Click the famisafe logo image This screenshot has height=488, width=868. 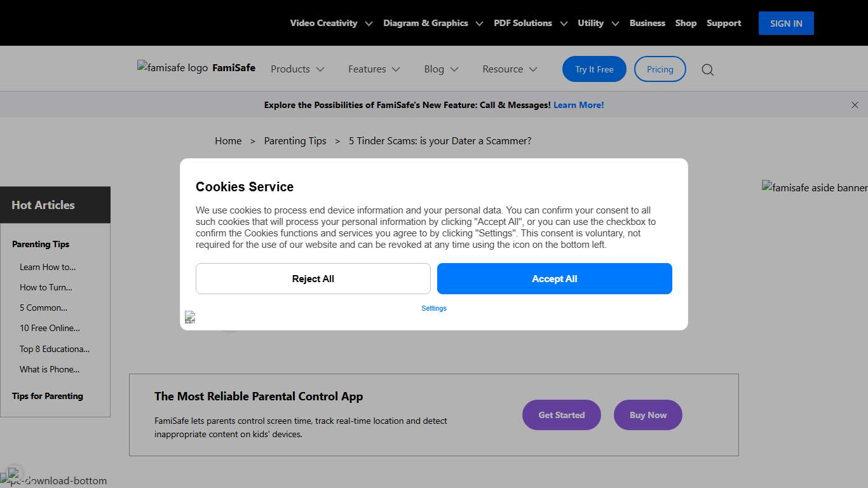173,67
